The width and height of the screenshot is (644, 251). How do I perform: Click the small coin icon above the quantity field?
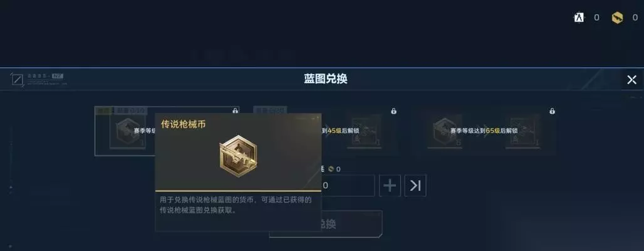point(331,169)
